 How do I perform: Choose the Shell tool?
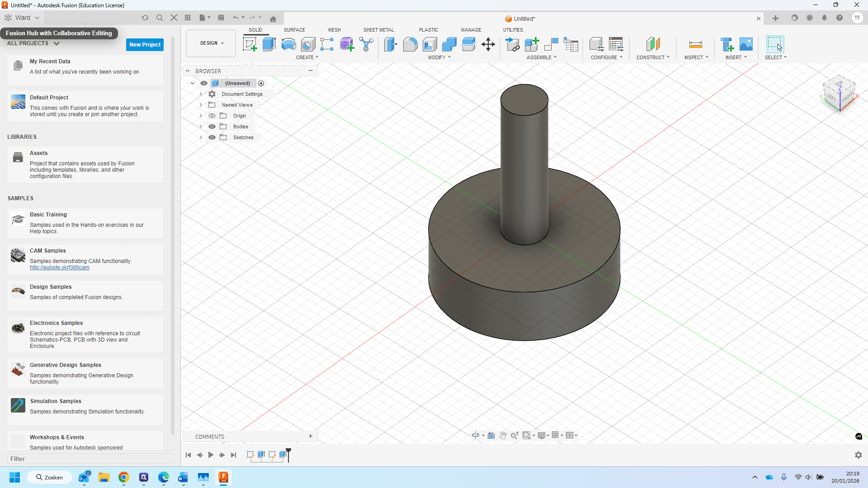430,44
